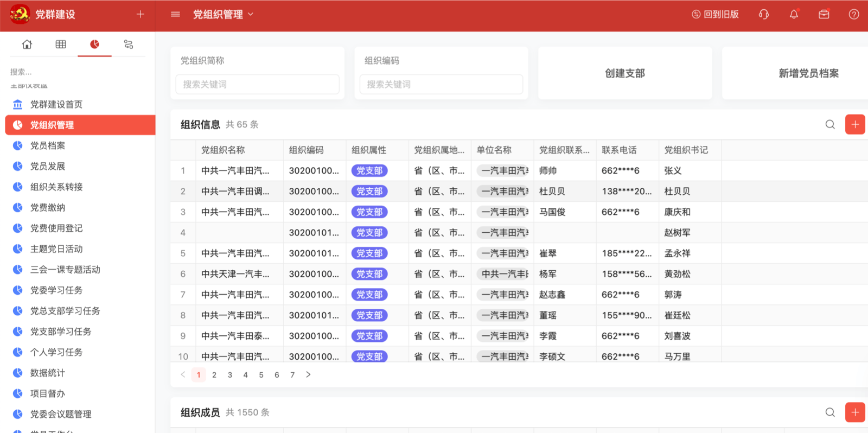Click the 创建支部 button

[x=625, y=73]
